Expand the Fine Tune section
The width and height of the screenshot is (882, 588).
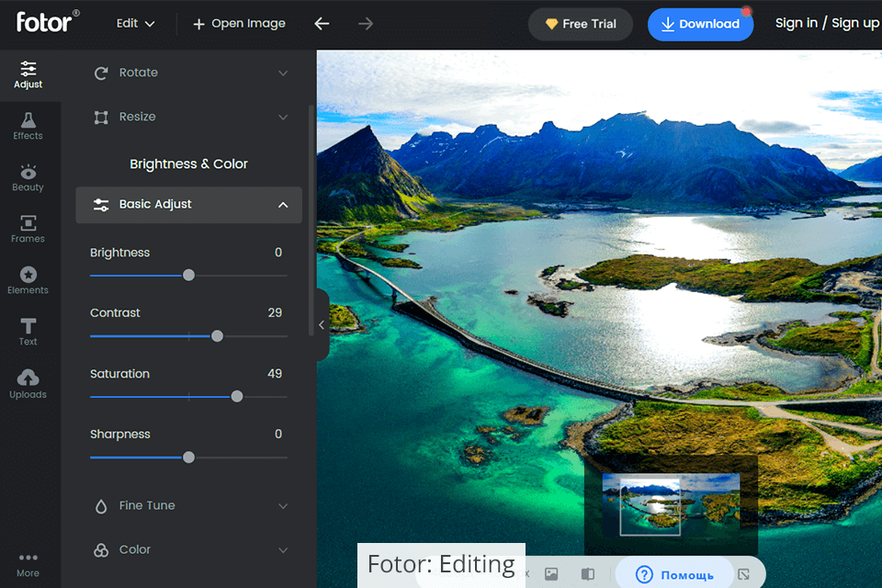click(189, 505)
